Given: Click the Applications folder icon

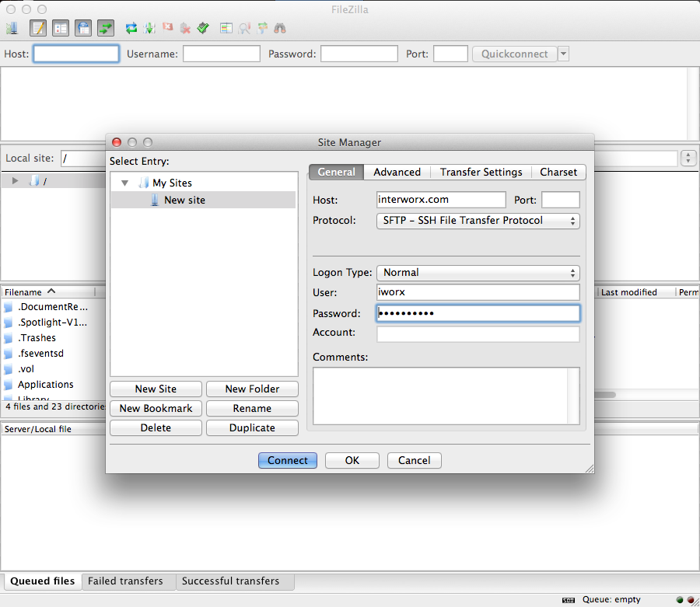Looking at the screenshot, I should (x=8, y=385).
